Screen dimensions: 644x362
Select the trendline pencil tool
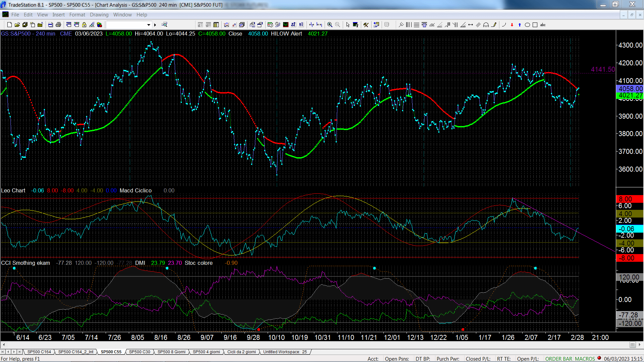pos(494,24)
